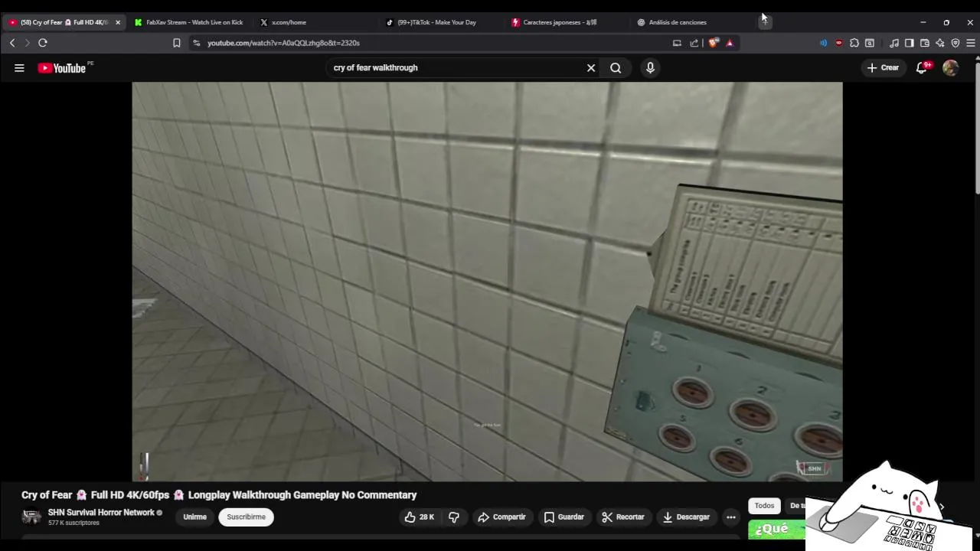
Task: Click the blue sound-wave extension icon
Action: pyautogui.click(x=823, y=43)
